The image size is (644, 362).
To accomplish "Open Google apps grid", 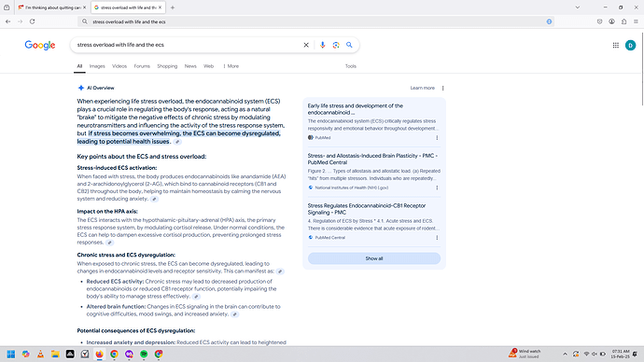I will [616, 45].
